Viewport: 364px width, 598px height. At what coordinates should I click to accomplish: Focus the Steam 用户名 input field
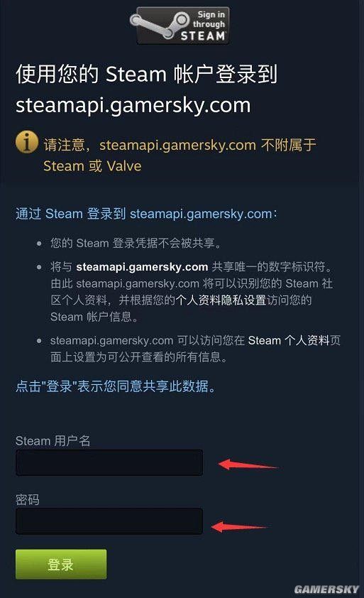pos(109,462)
